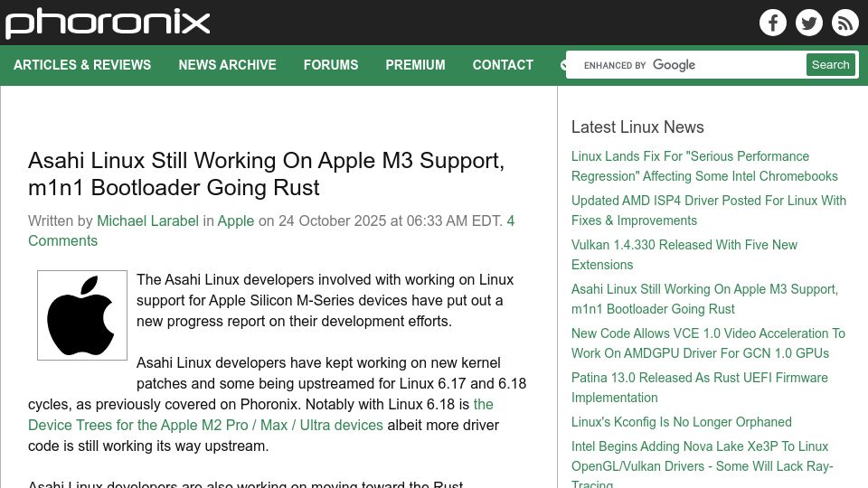868x488 pixels.
Task: Click the article headline title
Action: [x=266, y=174]
